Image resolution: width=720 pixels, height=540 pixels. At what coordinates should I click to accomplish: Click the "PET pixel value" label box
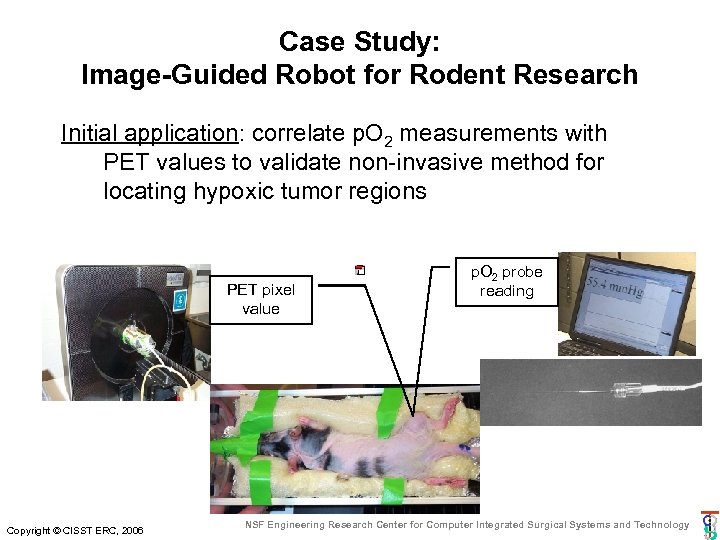coord(261,300)
